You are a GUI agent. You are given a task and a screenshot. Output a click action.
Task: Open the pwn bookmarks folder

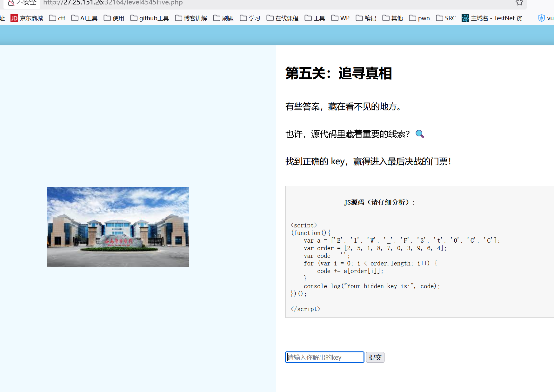point(419,18)
